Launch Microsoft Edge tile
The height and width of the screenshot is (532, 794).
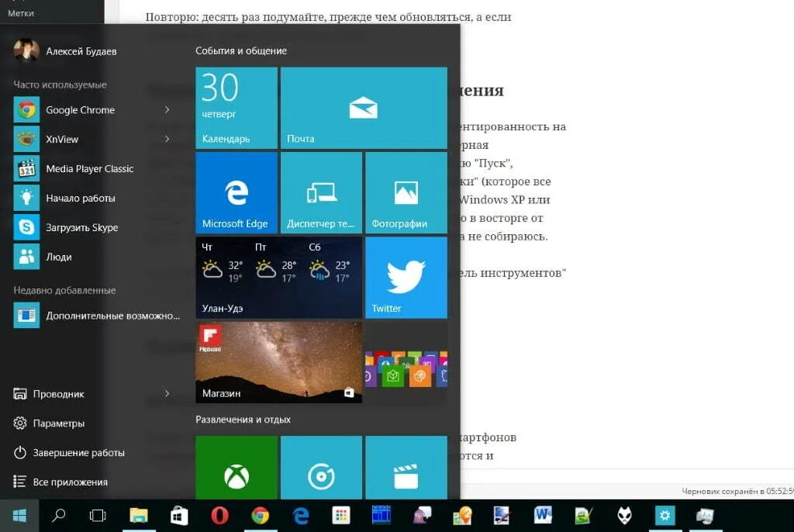click(x=236, y=192)
